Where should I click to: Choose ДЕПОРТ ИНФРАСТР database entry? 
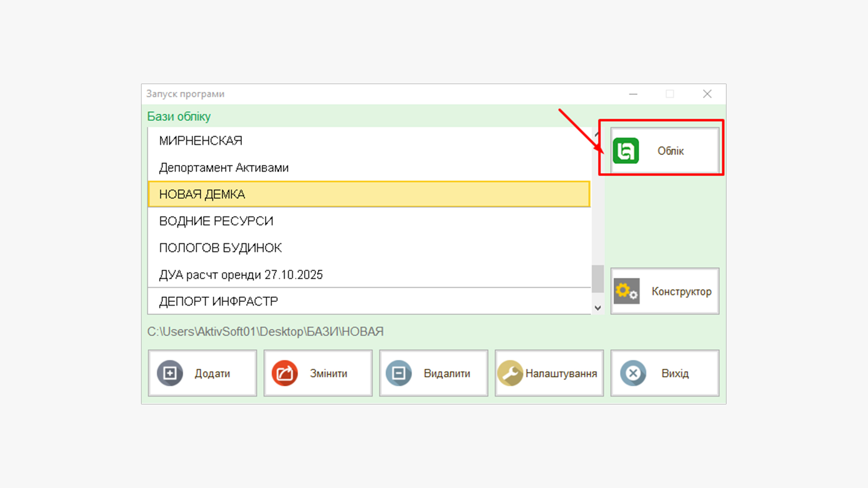point(218,301)
